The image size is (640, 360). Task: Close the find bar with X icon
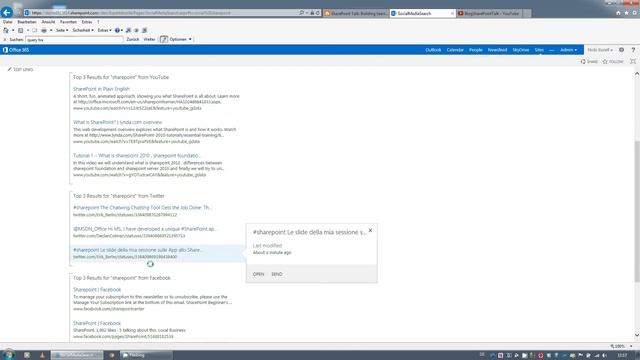coord(5,40)
